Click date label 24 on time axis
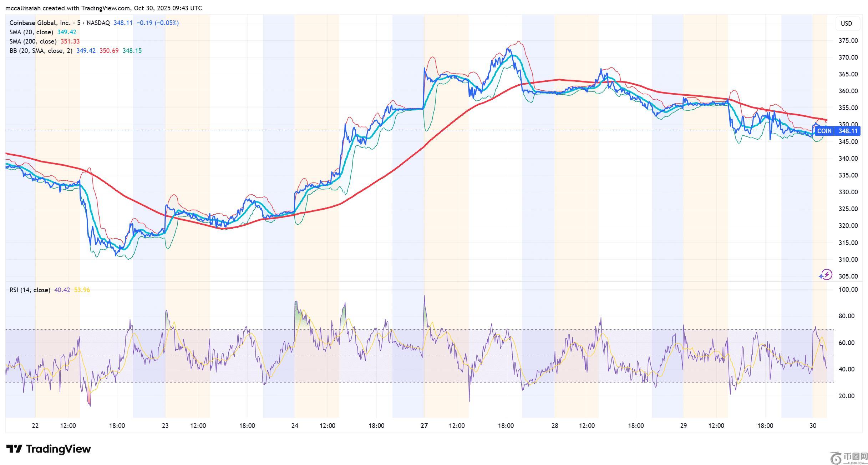868x465 pixels. pos(295,426)
